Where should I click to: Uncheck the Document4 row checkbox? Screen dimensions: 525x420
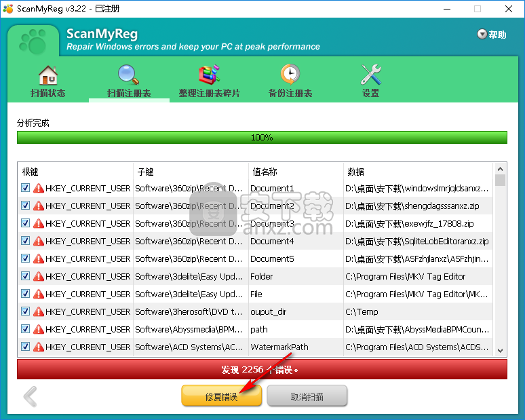click(26, 240)
